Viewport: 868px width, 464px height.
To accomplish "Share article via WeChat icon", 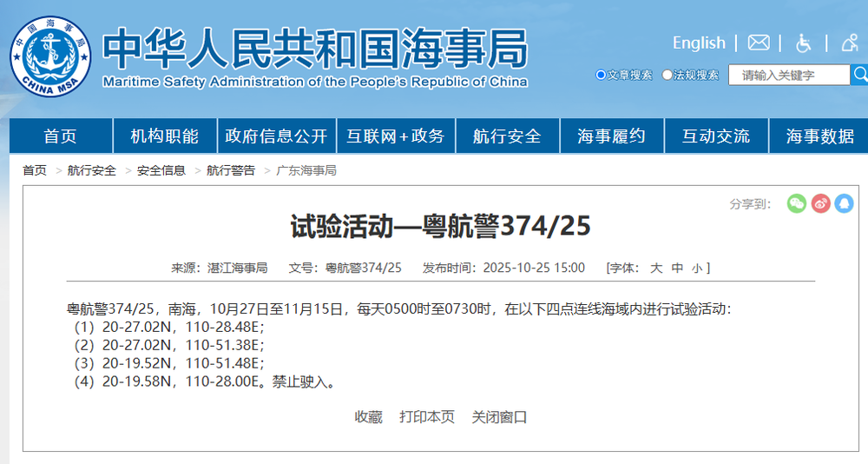I will tap(797, 203).
